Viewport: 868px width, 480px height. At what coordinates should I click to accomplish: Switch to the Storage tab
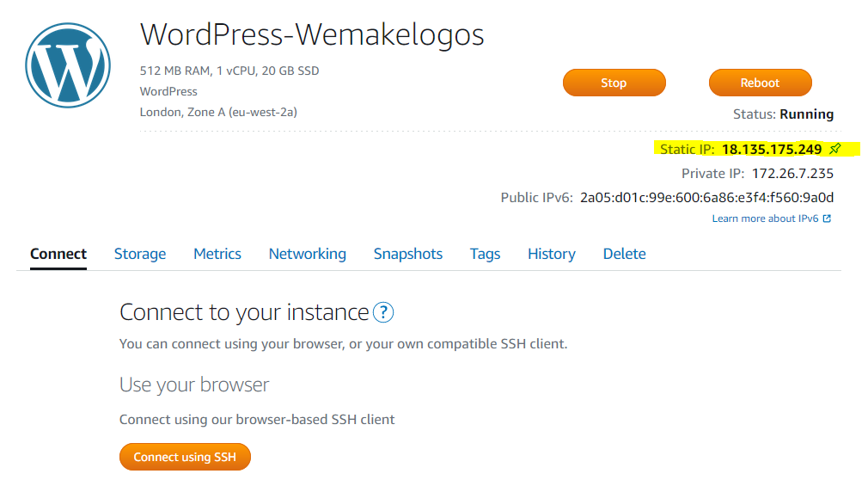pyautogui.click(x=140, y=254)
